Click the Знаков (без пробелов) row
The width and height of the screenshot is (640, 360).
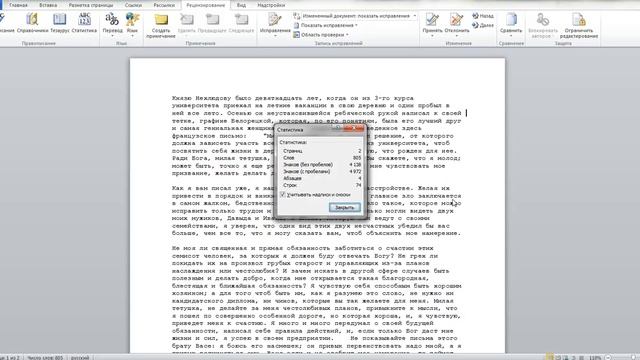(322, 164)
